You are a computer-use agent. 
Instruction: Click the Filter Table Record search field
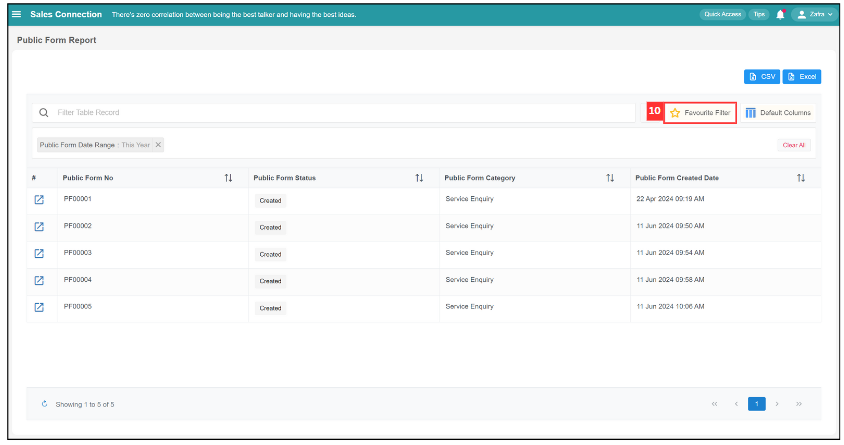tap(334, 112)
